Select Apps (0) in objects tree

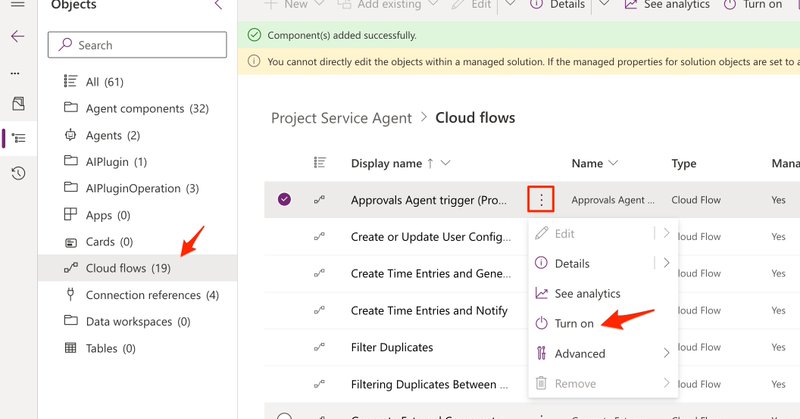click(x=137, y=215)
